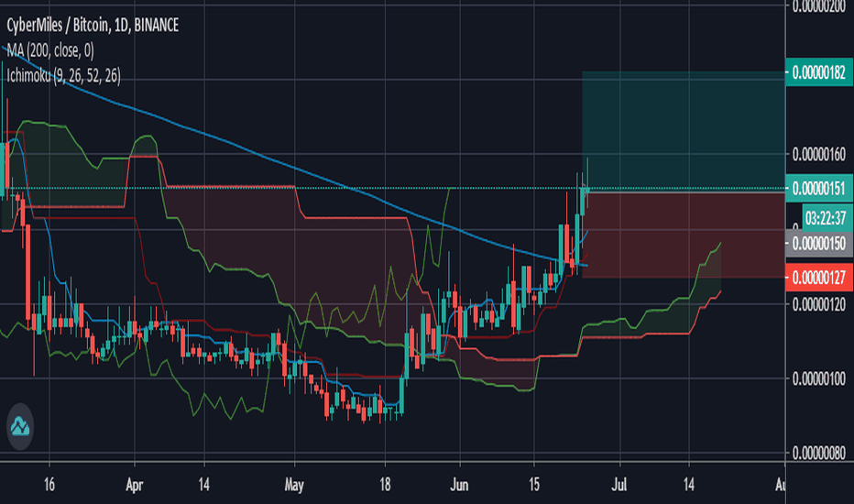Click the Jul date axis label
Image resolution: width=854 pixels, height=504 pixels.
pos(619,485)
